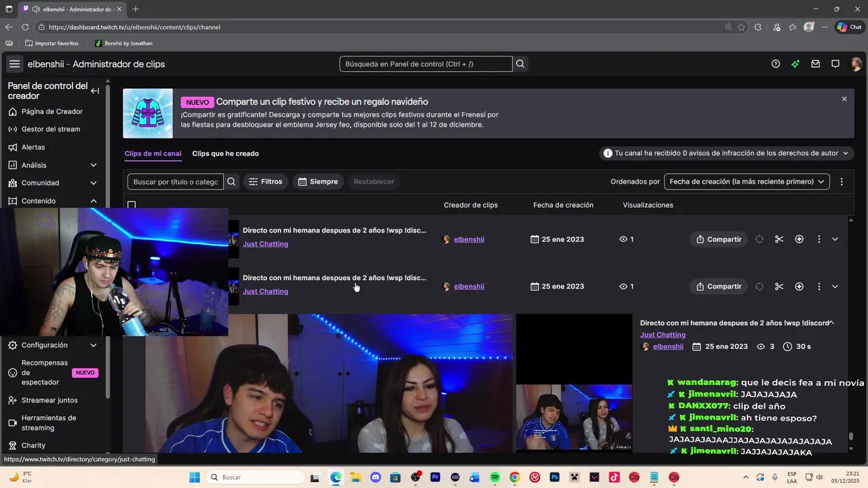Open Premiere Pro from the taskbar

pos(435,477)
